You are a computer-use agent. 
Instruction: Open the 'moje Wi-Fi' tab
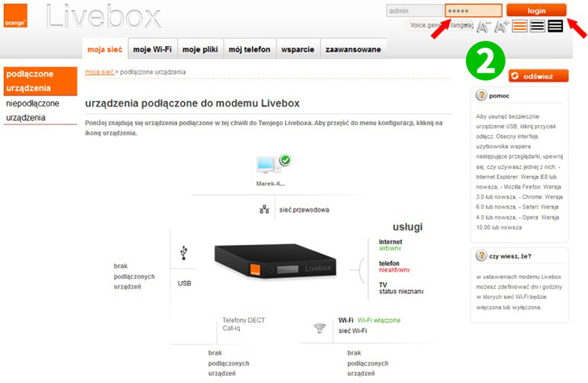click(x=153, y=49)
